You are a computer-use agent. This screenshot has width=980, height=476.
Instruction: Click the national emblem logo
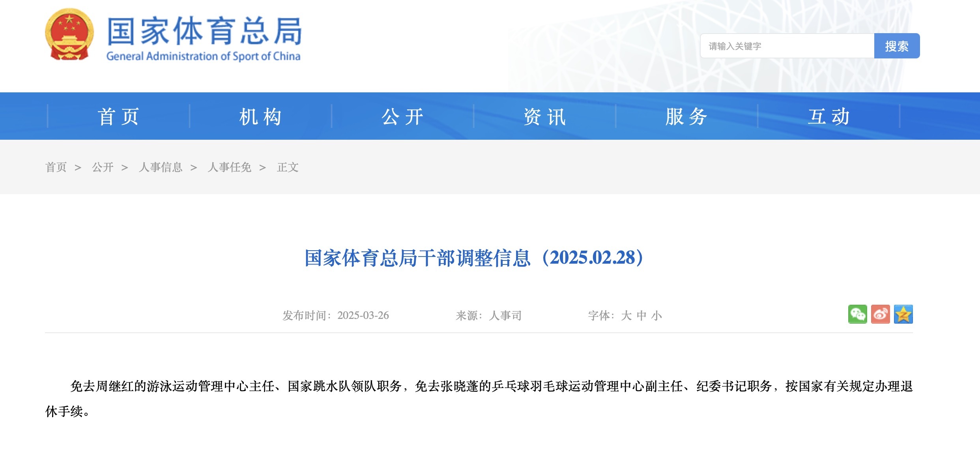pos(69,35)
